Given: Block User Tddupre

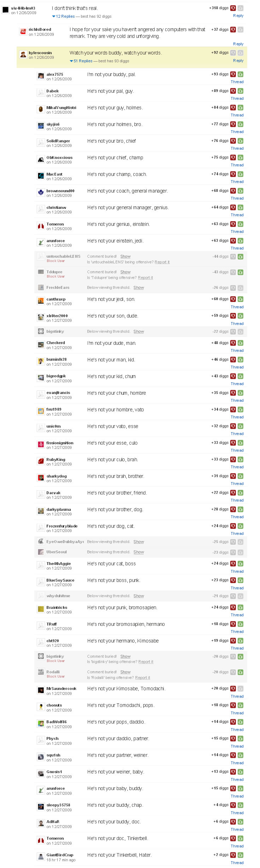Looking at the screenshot, I should [x=56, y=276].
